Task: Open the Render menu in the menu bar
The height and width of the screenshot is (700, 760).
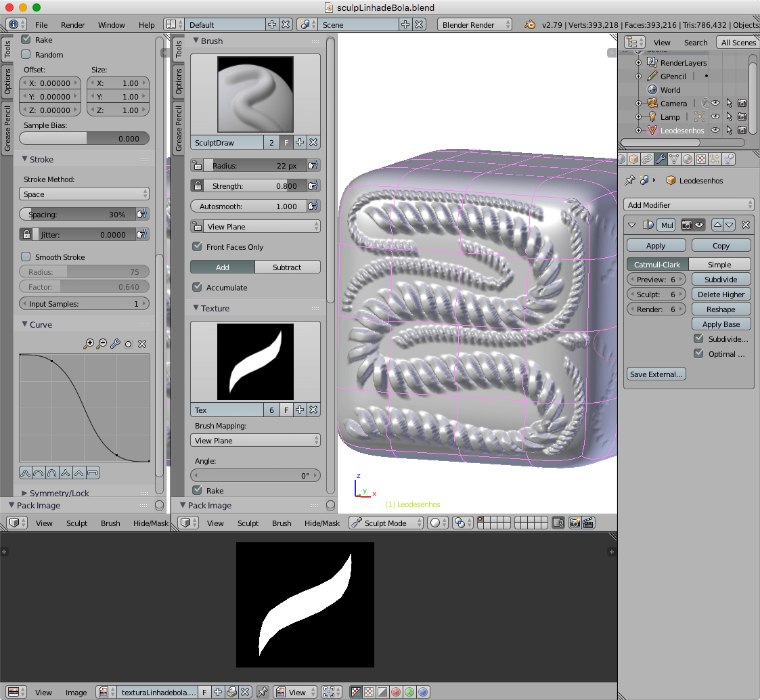Action: point(72,24)
